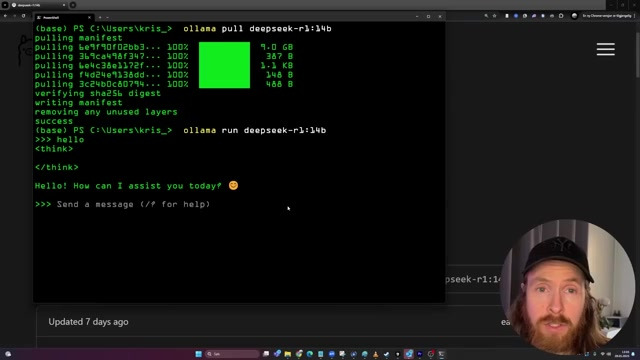The image size is (640, 360).
Task: Open the Terminal icon on the taskbar
Action: coord(441,354)
